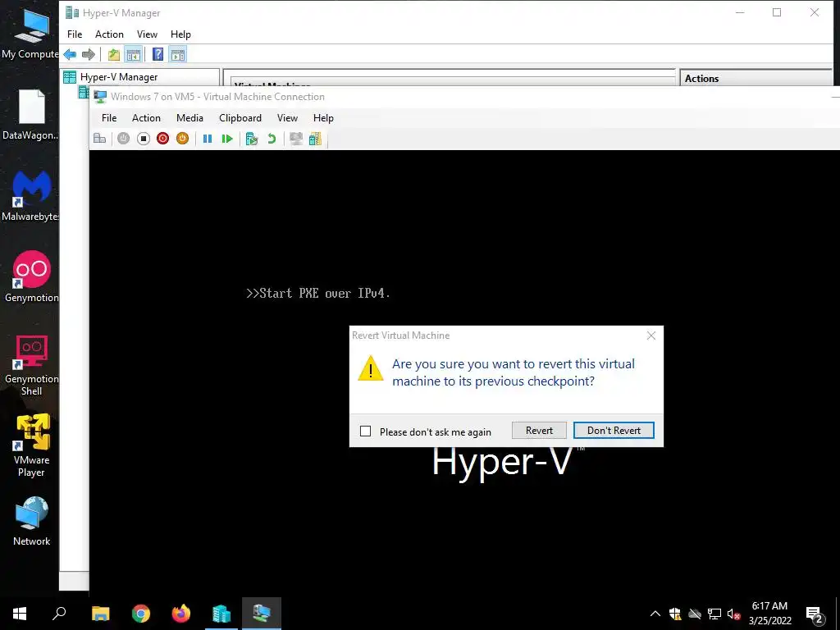The image size is (840, 630).
Task: Click Forward arrow in Hyper-V Manager toolbar
Action: 89,54
